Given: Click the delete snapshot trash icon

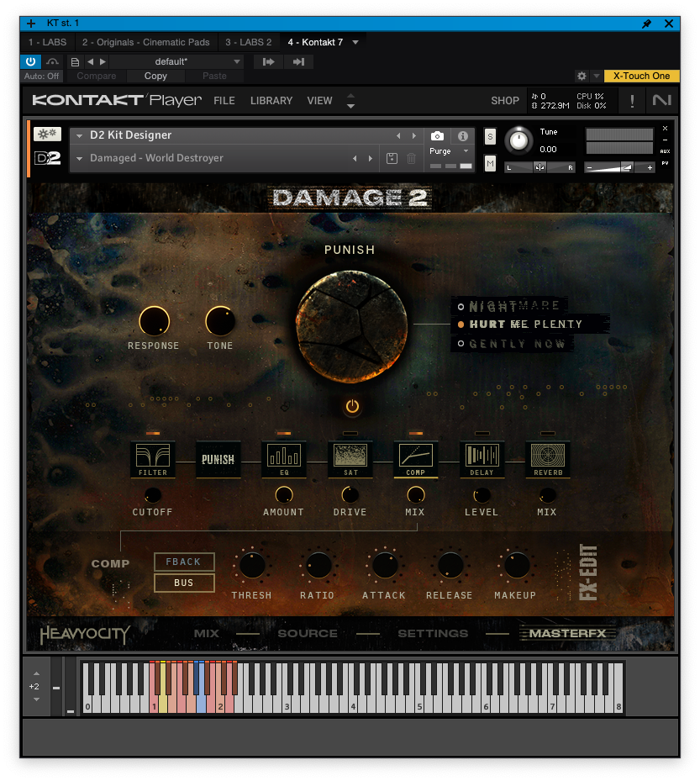Looking at the screenshot, I should point(411,158).
